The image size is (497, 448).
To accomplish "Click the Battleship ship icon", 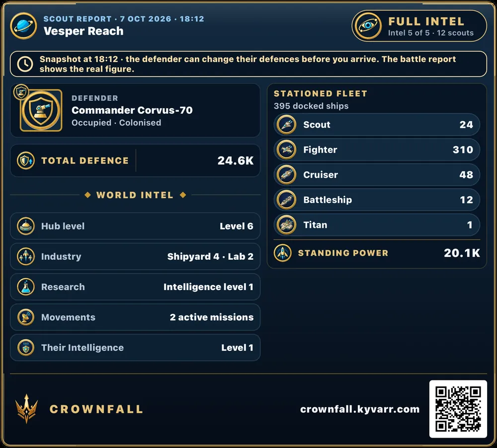I will tap(287, 200).
